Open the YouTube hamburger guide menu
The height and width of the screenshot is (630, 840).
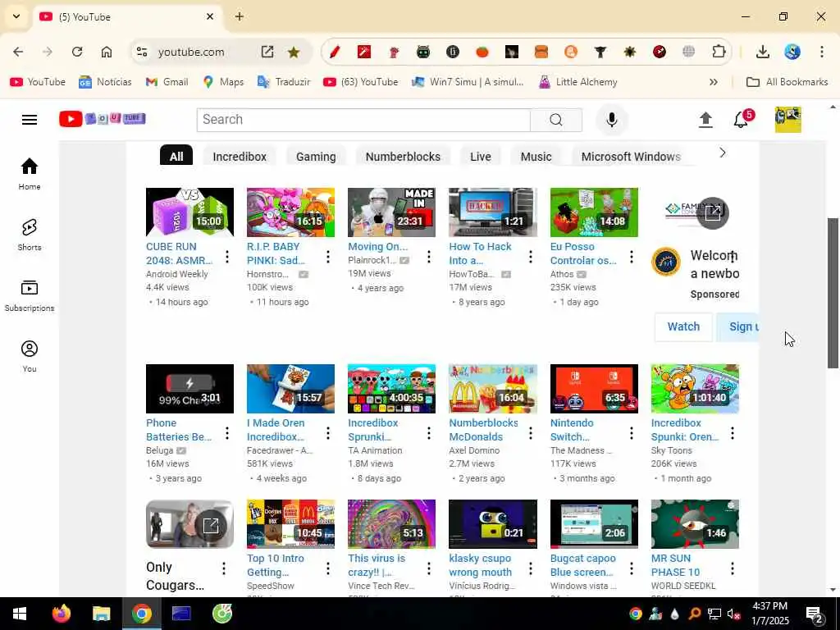coord(30,120)
